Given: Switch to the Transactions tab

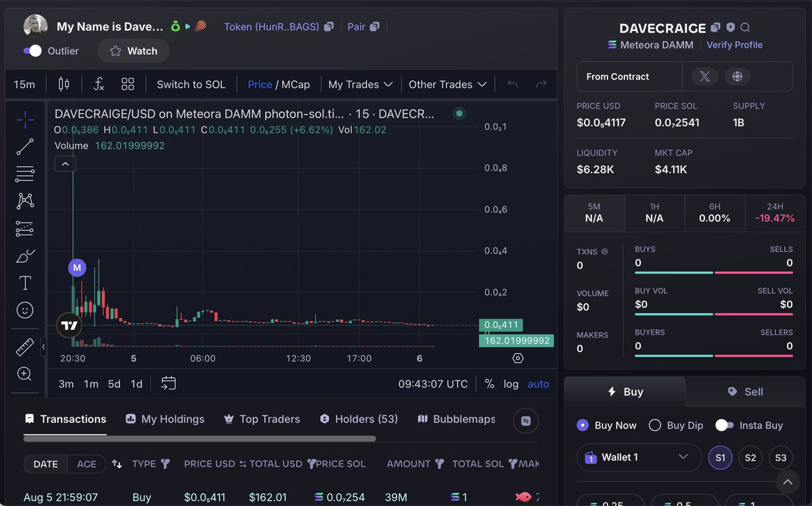Looking at the screenshot, I should click(65, 419).
